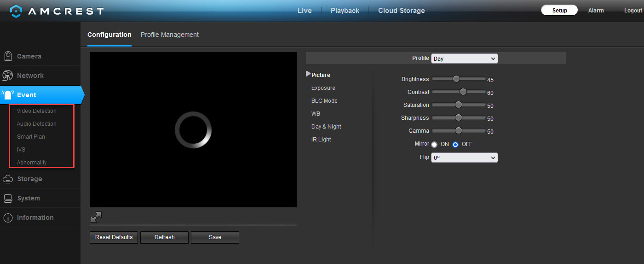Click the Network globe icon
644x264 pixels.
coord(8,76)
